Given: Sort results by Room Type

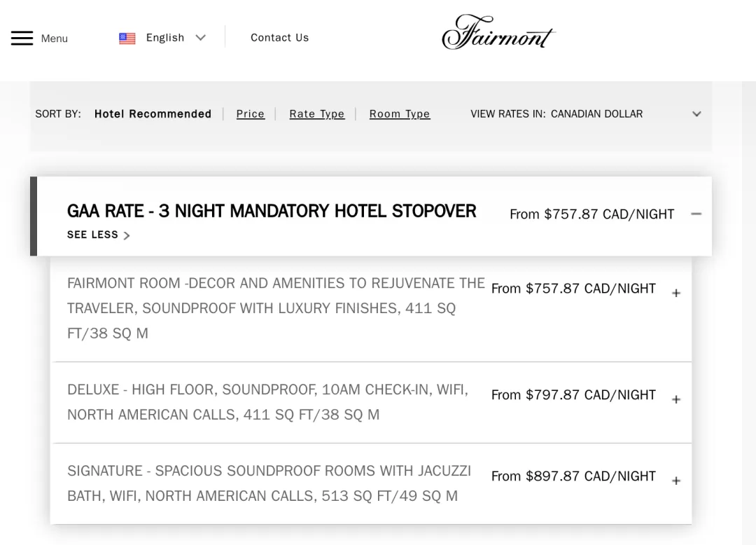Looking at the screenshot, I should pyautogui.click(x=400, y=113).
